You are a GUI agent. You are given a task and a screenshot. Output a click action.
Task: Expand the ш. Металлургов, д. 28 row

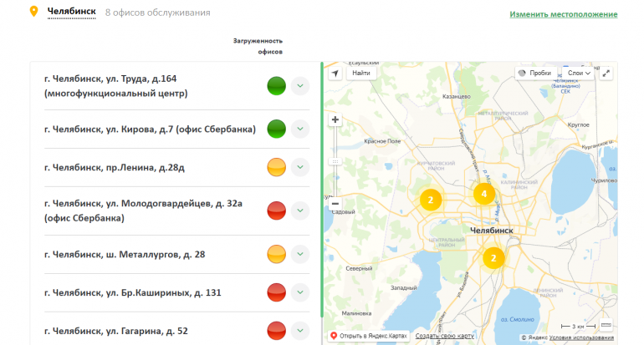click(300, 254)
